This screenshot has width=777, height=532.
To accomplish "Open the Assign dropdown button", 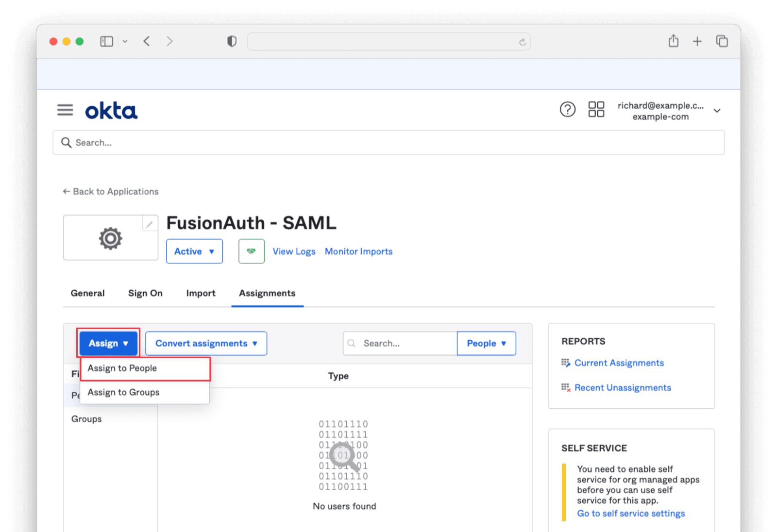I will tap(108, 343).
